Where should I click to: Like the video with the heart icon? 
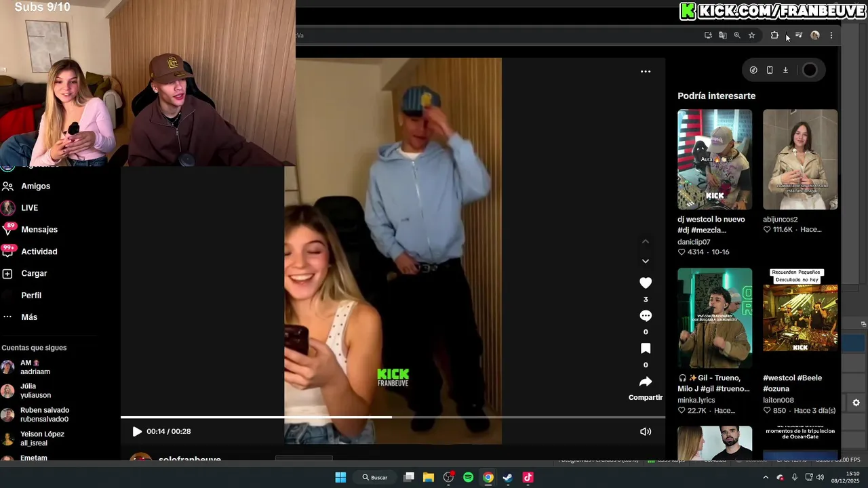pos(646,283)
